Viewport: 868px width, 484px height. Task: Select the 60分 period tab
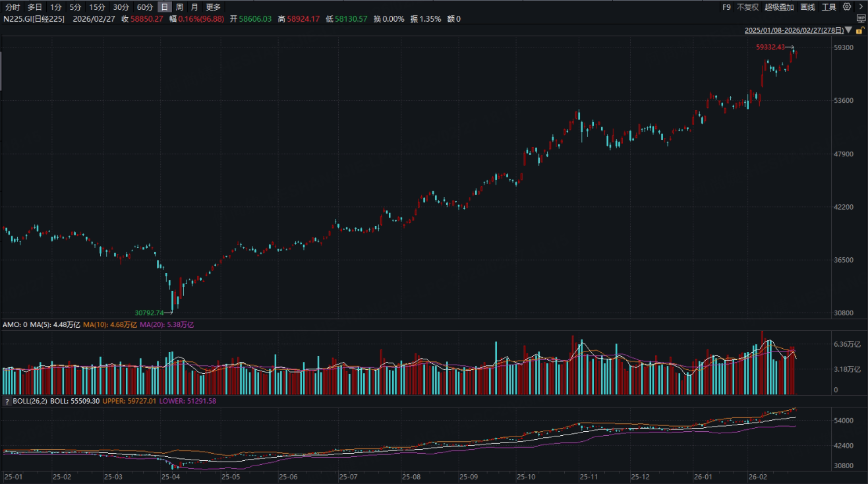coord(145,7)
